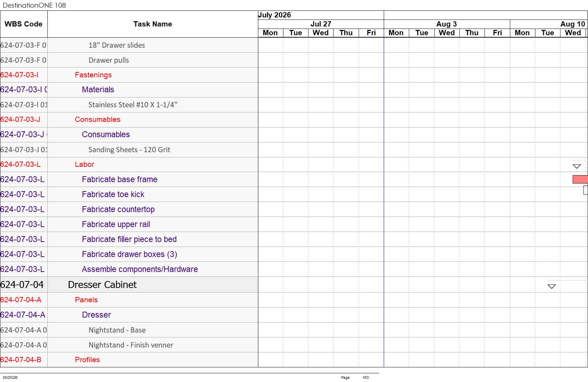Select Fabricate drawer boxes (3) task
This screenshot has height=382, width=588.
pos(129,254)
